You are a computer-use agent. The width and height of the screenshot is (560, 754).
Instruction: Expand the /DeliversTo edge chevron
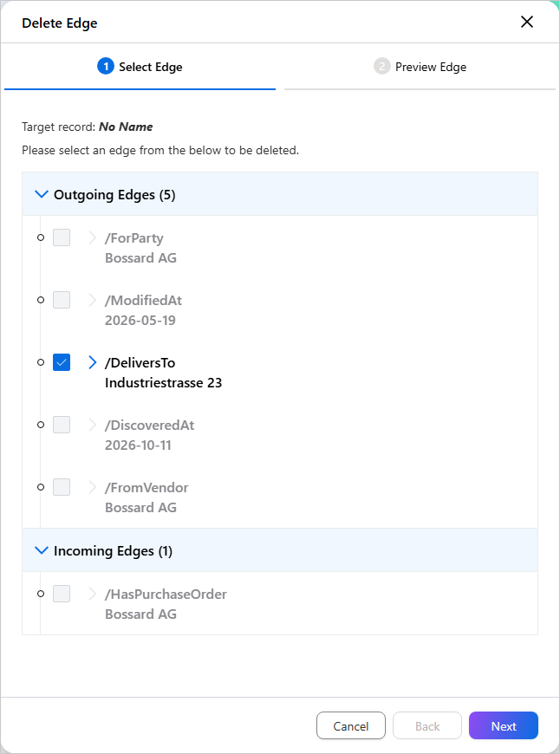[93, 362]
